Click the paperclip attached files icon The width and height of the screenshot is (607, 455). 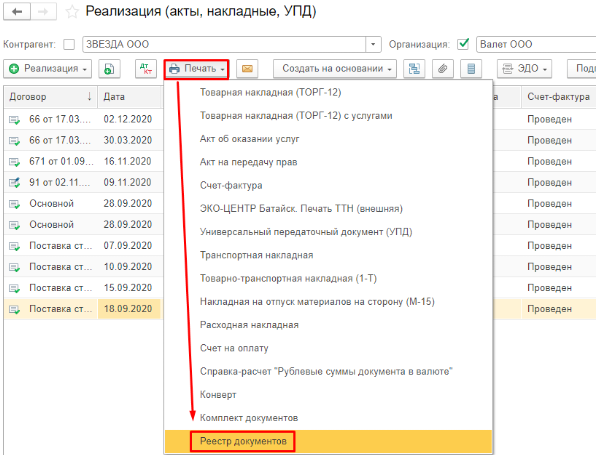tap(441, 69)
